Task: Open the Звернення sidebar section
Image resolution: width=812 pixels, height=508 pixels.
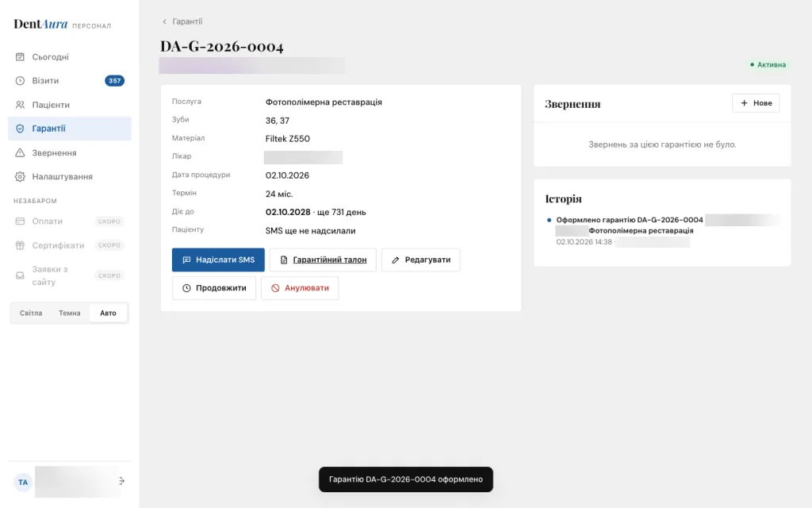Action: coord(70,152)
